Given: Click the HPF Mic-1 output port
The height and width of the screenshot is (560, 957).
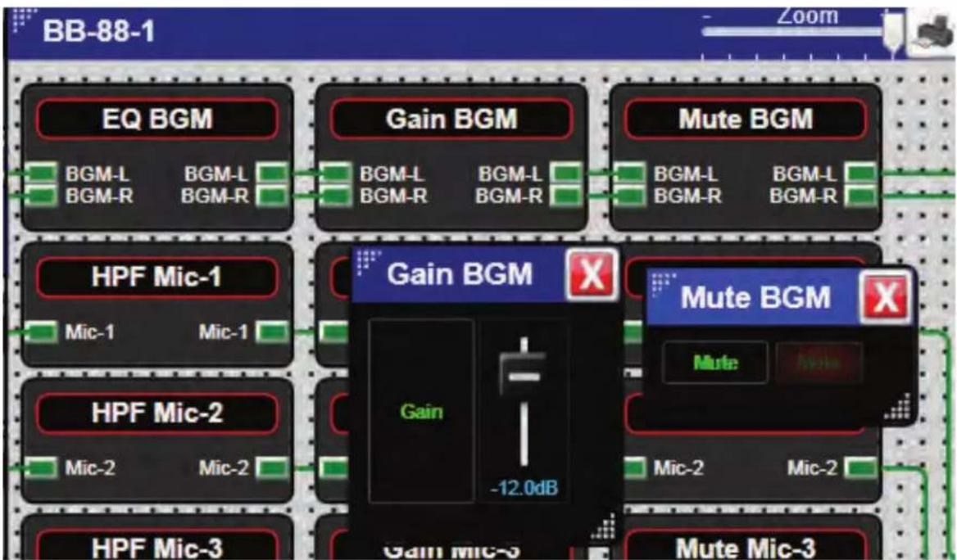Looking at the screenshot, I should (x=272, y=332).
